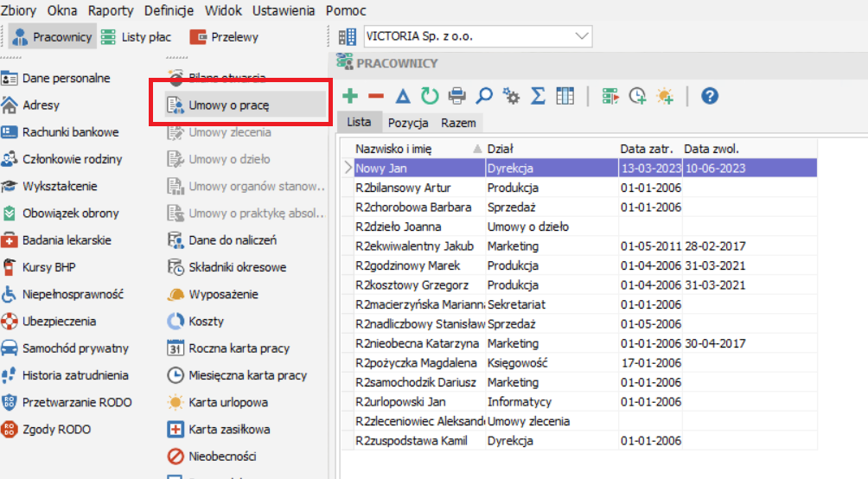Click the gears settings icon in toolbar
The height and width of the screenshot is (479, 868).
511,96
